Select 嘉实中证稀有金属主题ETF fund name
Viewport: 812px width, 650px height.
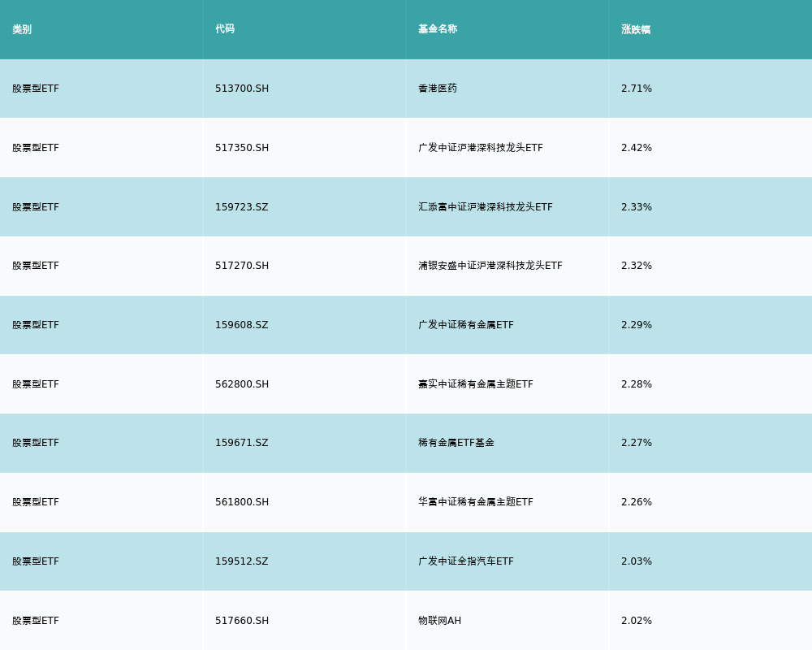[x=476, y=384]
